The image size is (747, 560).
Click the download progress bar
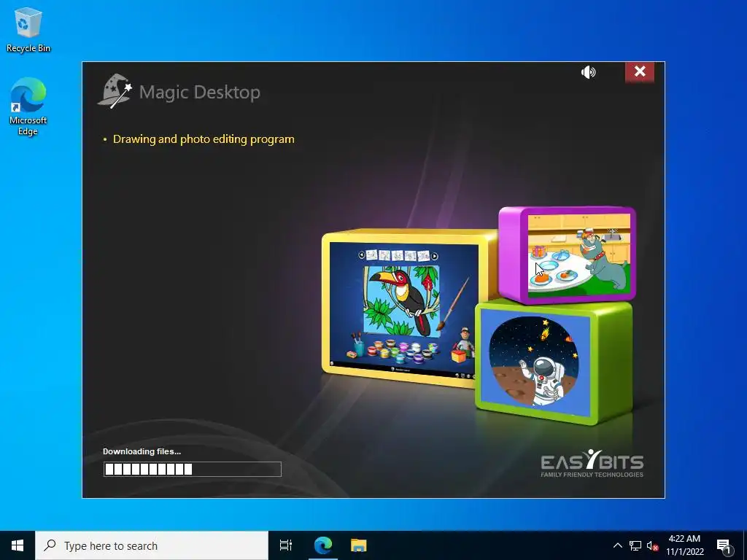click(x=193, y=469)
